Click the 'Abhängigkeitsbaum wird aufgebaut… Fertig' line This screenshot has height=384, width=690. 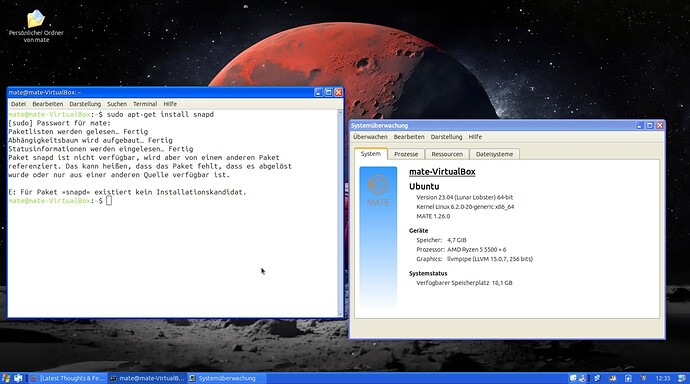coord(90,140)
